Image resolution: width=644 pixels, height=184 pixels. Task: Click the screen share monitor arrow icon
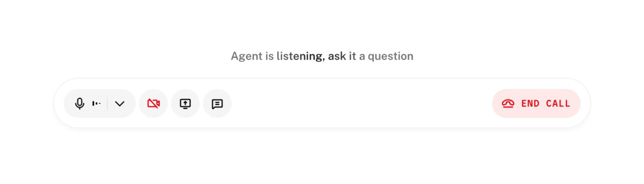[x=185, y=104]
